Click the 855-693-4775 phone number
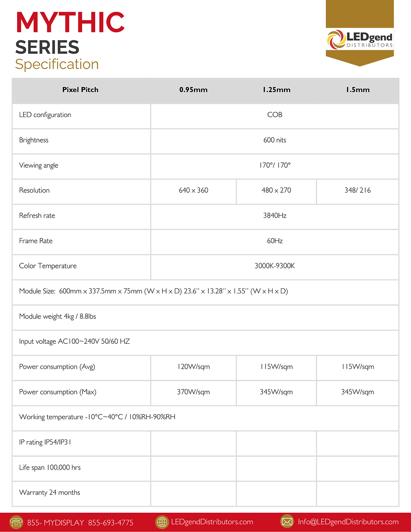Image resolution: width=411 pixels, height=532 pixels. [x=111, y=523]
